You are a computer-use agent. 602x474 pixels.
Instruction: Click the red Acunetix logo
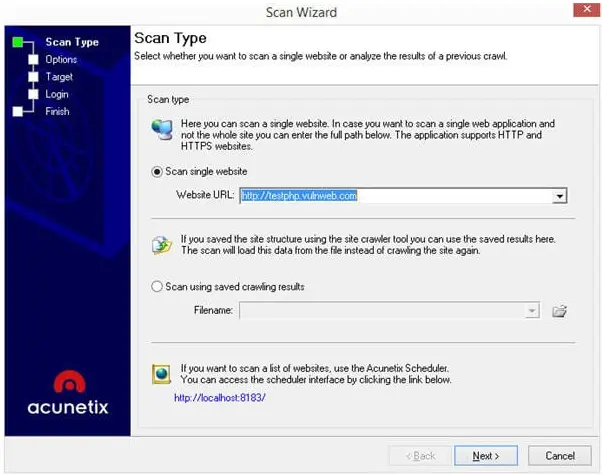click(69, 382)
